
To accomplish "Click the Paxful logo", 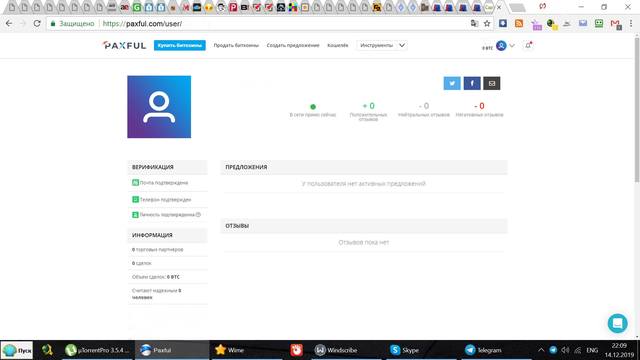I will pos(124,45).
